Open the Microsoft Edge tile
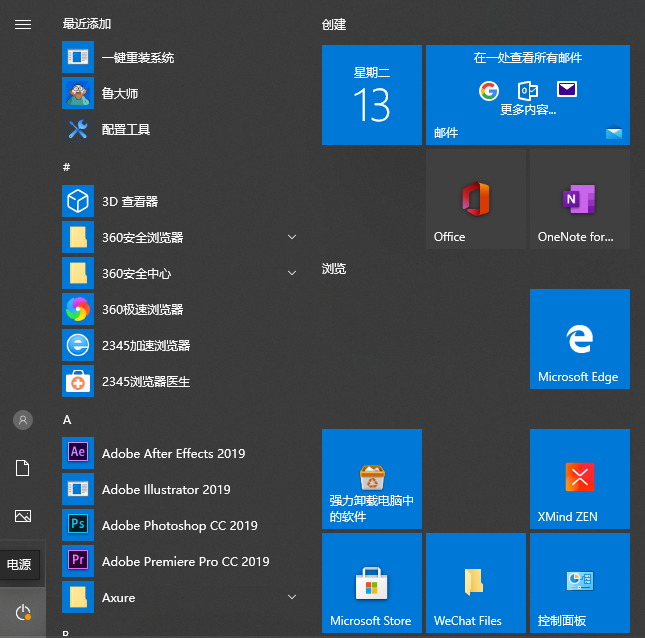645x638 pixels. click(x=579, y=339)
